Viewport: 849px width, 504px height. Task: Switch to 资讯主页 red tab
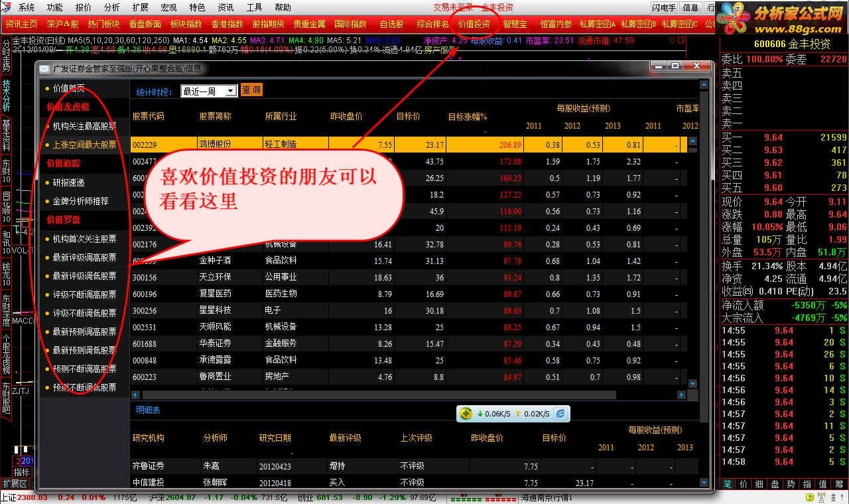pos(21,24)
